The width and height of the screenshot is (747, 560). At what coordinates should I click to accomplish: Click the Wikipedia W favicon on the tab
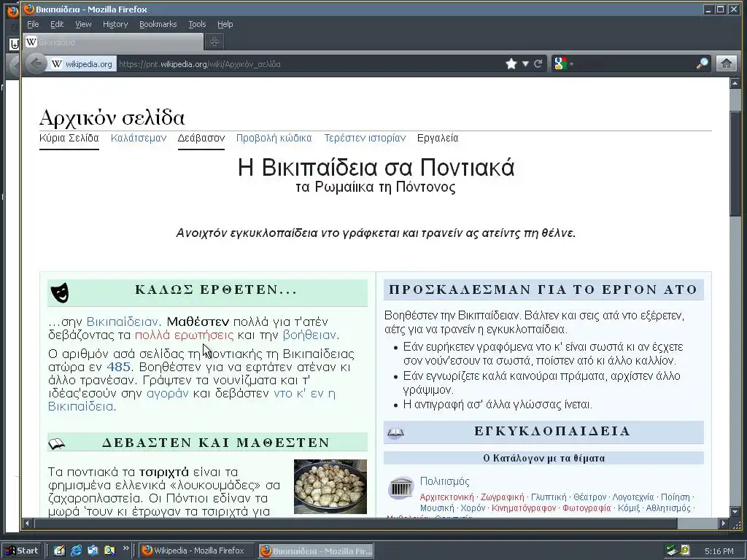coord(31,42)
